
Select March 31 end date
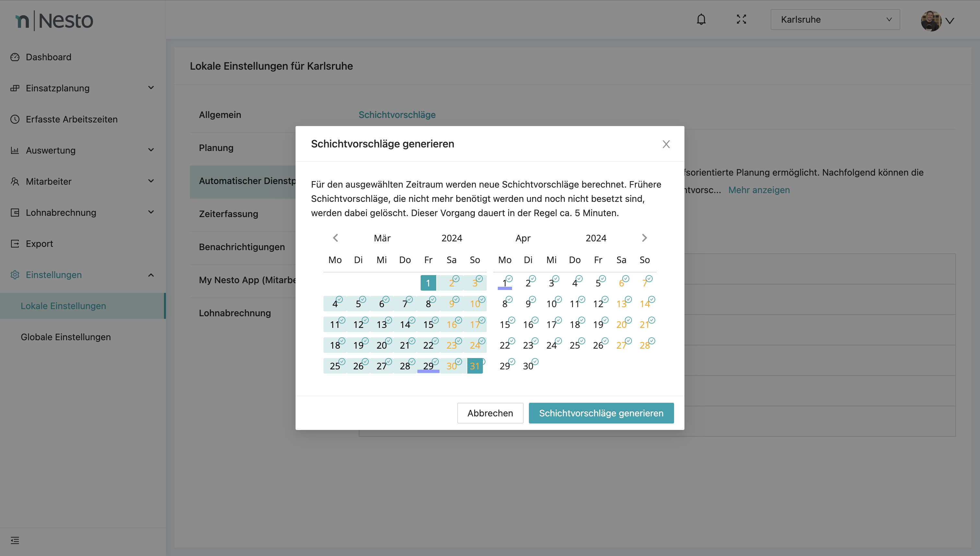[474, 366]
